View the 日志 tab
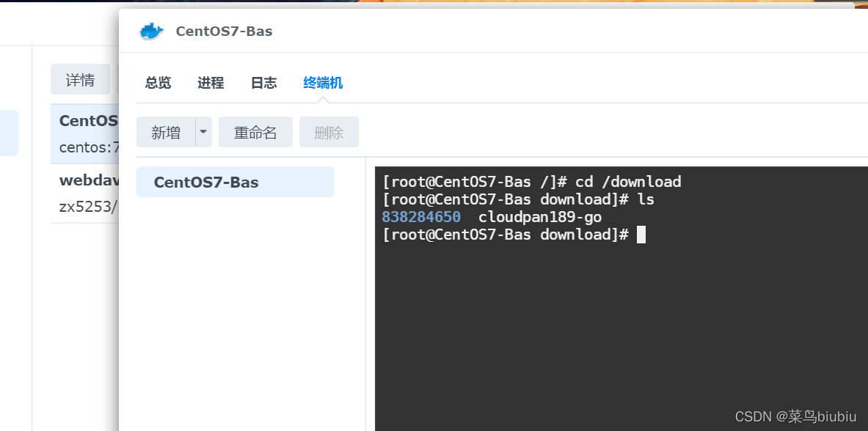This screenshot has width=868, height=431. coord(263,83)
